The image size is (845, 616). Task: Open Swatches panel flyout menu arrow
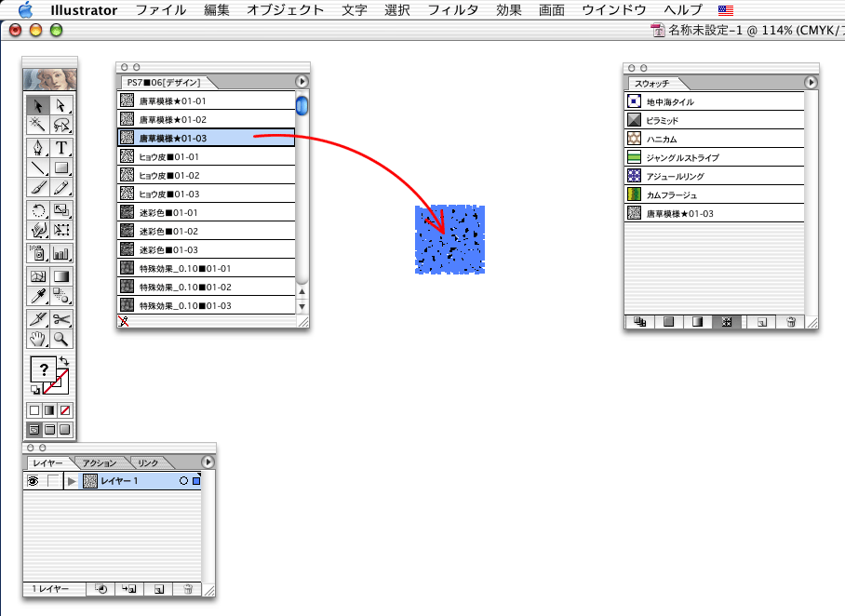(x=811, y=82)
